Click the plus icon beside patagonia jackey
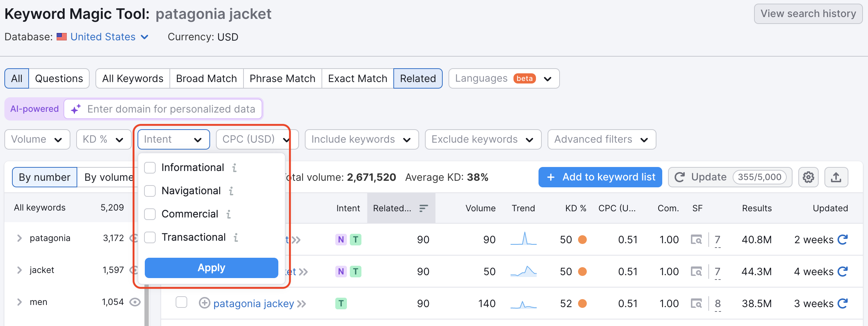Image resolution: width=868 pixels, height=326 pixels. (x=205, y=303)
